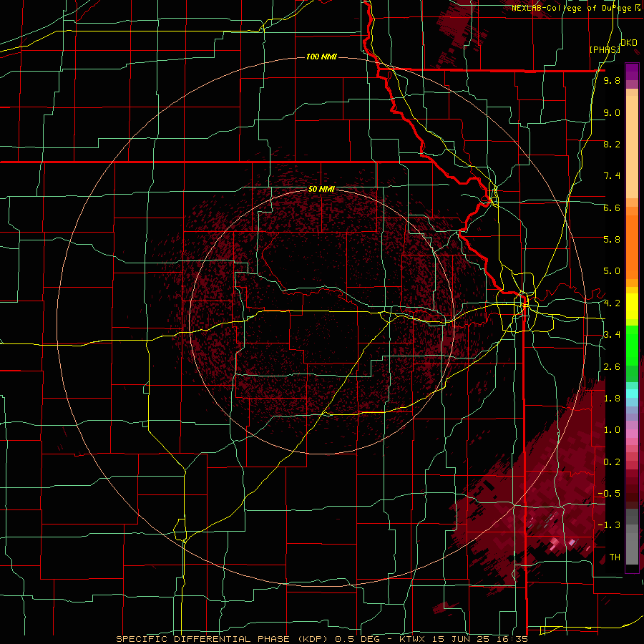Click the 1.0 scale value
The image size is (644, 644).
pyautogui.click(x=612, y=430)
